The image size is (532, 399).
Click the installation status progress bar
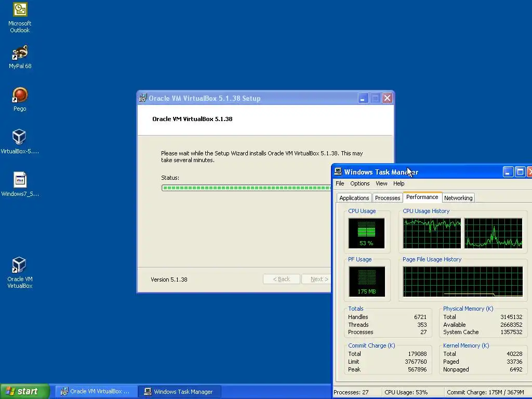click(246, 188)
